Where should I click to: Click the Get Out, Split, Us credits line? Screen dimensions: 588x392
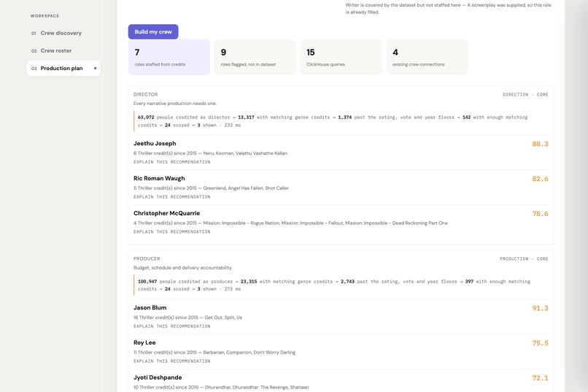point(187,318)
